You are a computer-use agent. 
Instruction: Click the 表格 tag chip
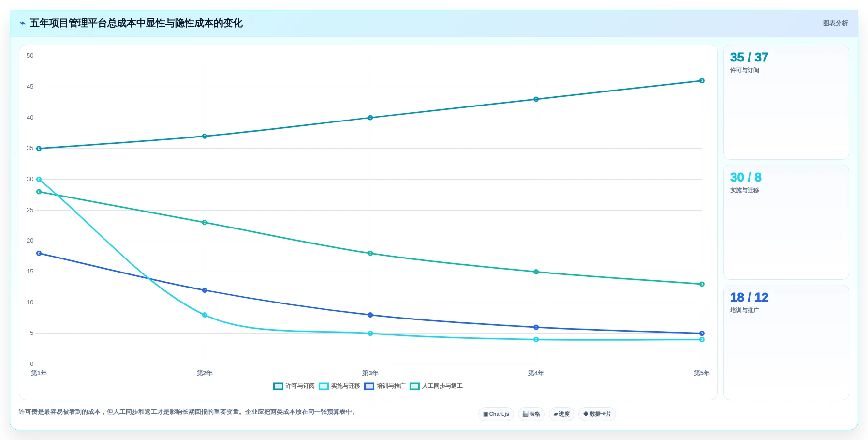click(x=531, y=414)
